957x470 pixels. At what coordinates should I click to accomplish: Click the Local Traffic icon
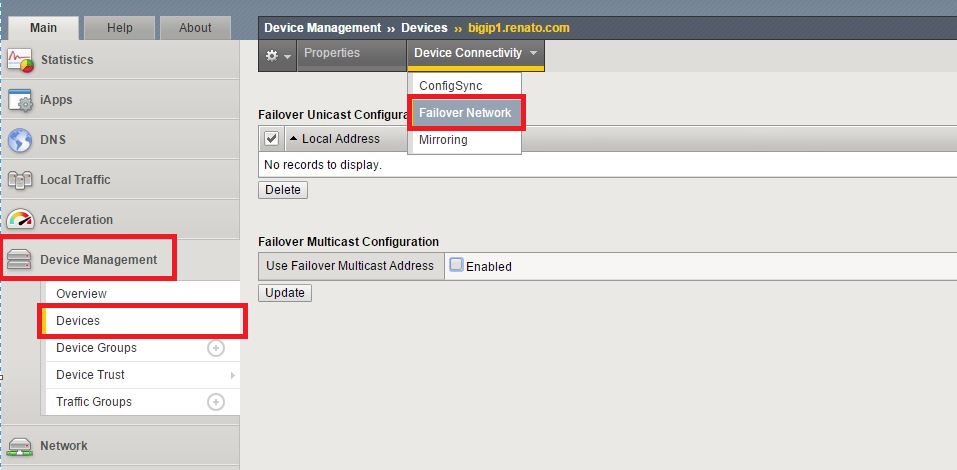20,180
